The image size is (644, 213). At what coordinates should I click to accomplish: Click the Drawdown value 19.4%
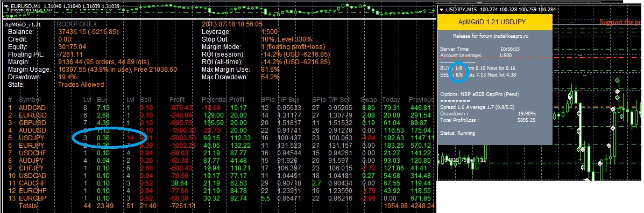coord(67,77)
